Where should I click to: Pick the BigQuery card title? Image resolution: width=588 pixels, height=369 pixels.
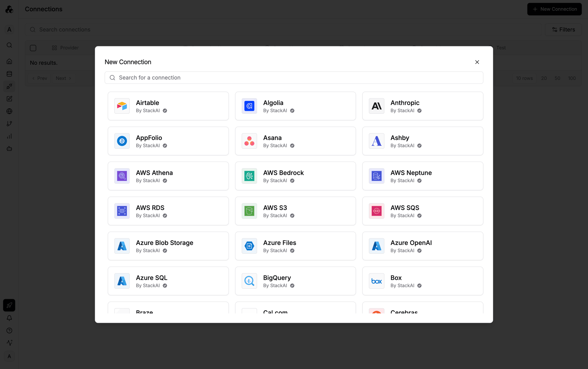pyautogui.click(x=277, y=278)
